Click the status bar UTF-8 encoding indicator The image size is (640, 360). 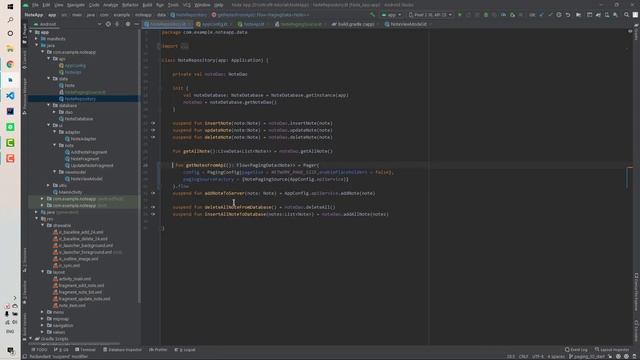538,356
